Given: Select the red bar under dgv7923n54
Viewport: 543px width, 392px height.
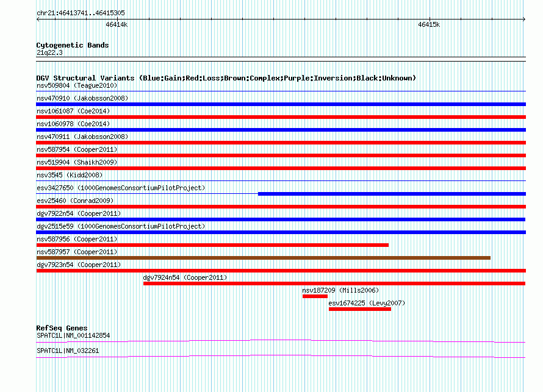Looking at the screenshot, I should (281, 271).
